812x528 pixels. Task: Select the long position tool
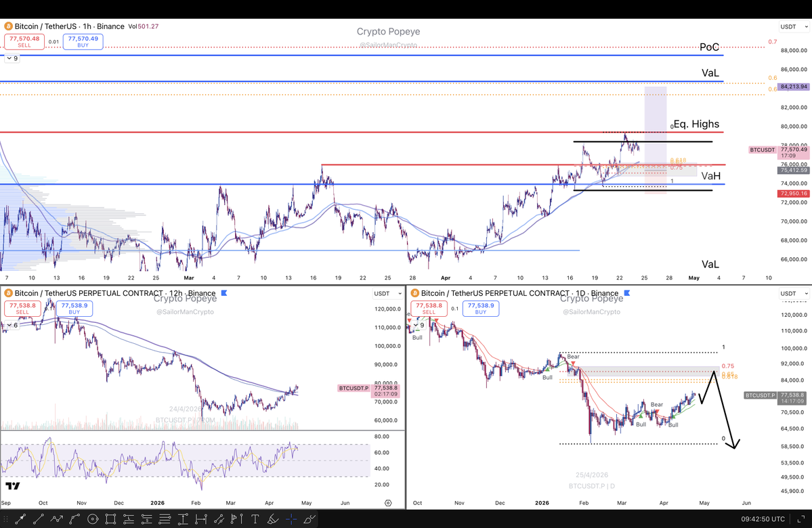point(129,519)
